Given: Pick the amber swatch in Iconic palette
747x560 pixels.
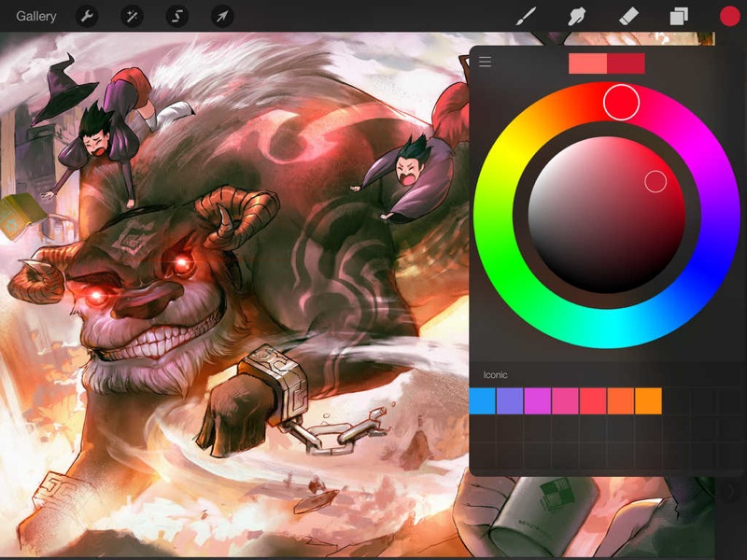Looking at the screenshot, I should click(648, 401).
